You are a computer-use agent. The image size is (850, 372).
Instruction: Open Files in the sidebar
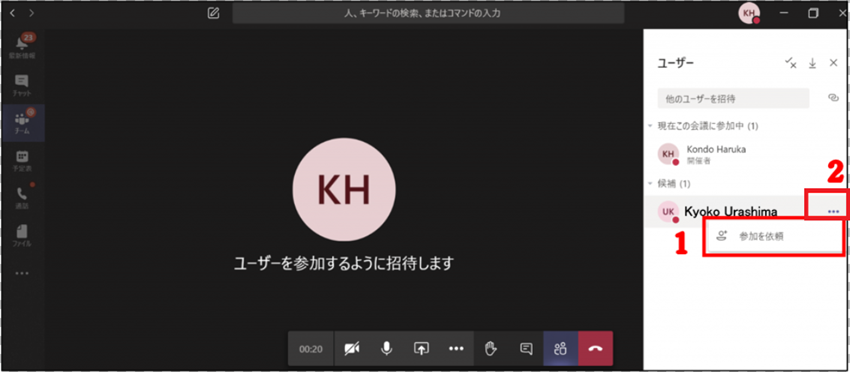point(22,235)
